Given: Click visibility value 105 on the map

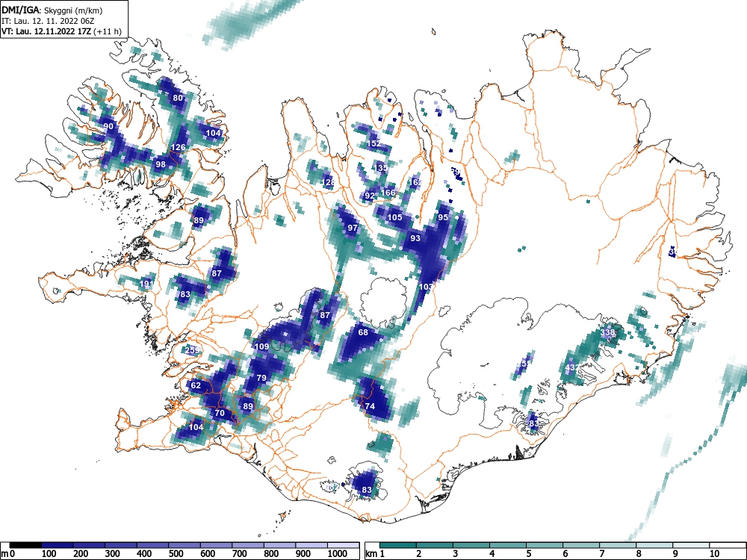Looking at the screenshot, I should click(x=394, y=217).
